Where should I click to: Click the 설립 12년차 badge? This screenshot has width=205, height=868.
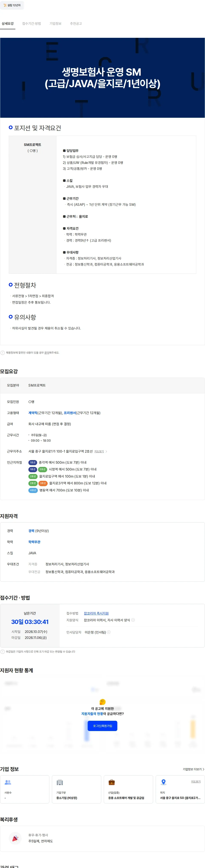point(12,5)
